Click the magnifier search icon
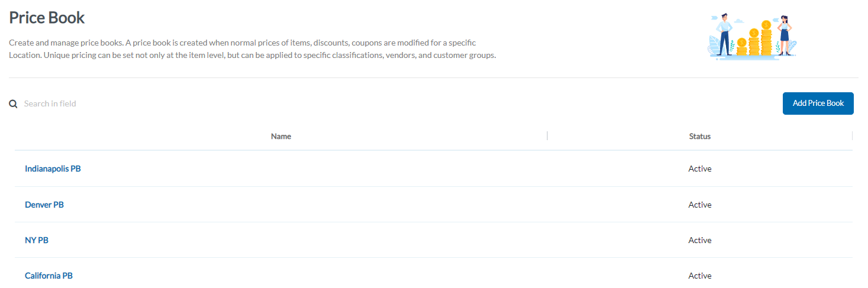The height and width of the screenshot is (288, 868). (13, 104)
